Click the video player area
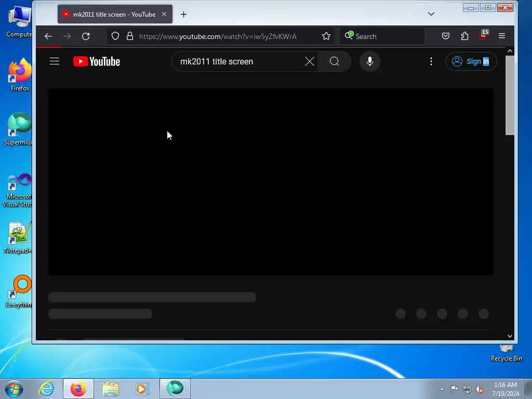The height and width of the screenshot is (399, 532). 270,182
